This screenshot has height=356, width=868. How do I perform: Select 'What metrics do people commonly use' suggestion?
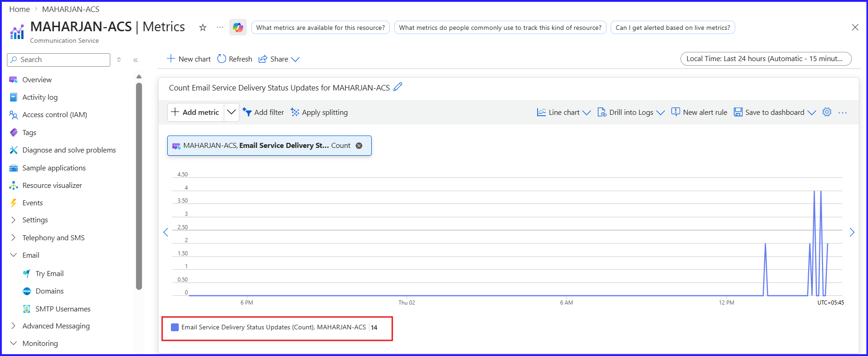(500, 28)
